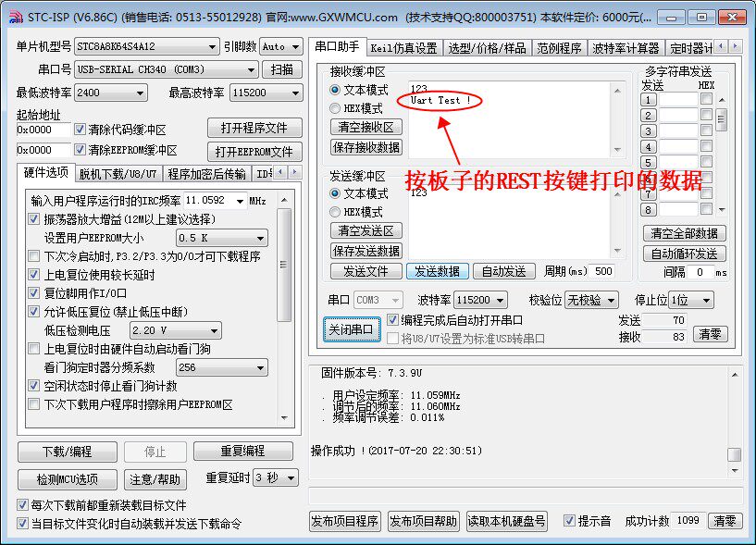
Task: Toggle 编程完成后自动打开串口 checkbox
Action: (x=392, y=320)
